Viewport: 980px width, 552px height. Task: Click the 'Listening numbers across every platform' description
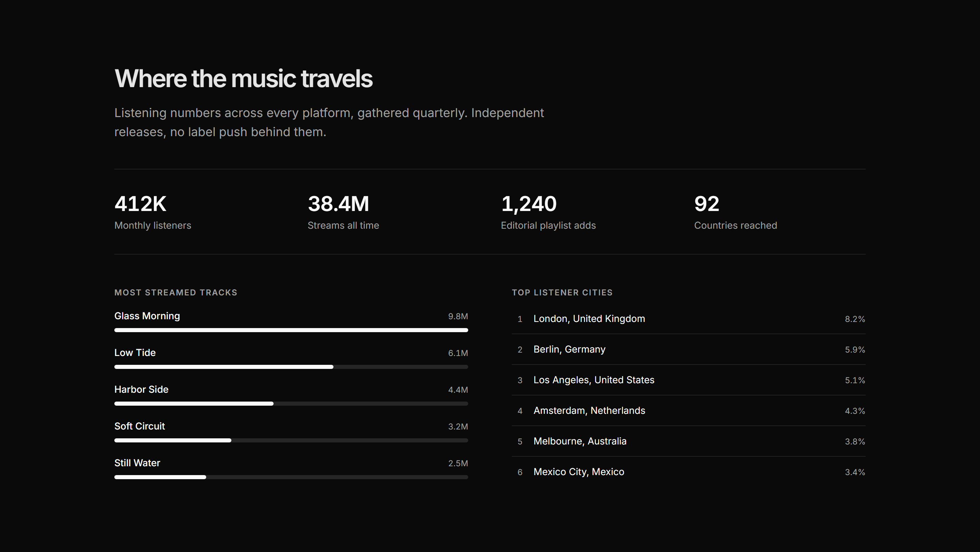[x=329, y=123]
